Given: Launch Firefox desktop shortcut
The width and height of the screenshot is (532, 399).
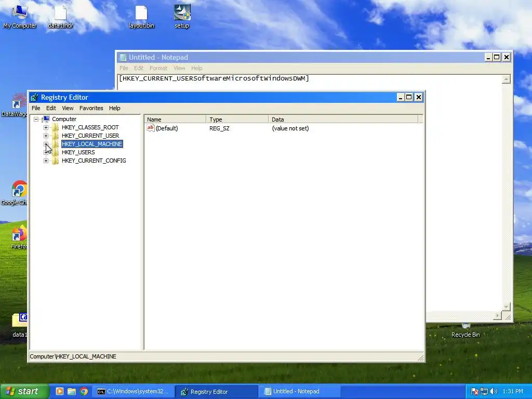Looking at the screenshot, I should (19, 237).
